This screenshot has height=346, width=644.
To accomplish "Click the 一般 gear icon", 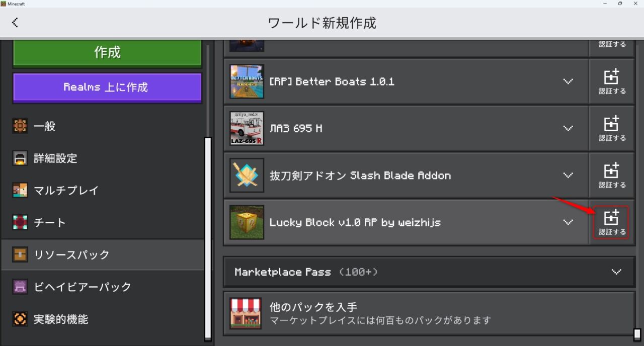I will coord(20,126).
